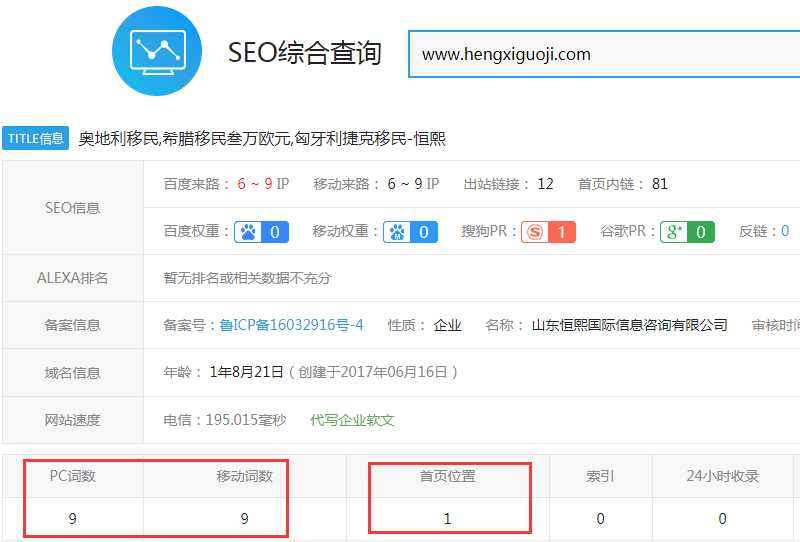Click the 百度来路 6~9 IP value
The image size is (800, 542).
(x=263, y=184)
